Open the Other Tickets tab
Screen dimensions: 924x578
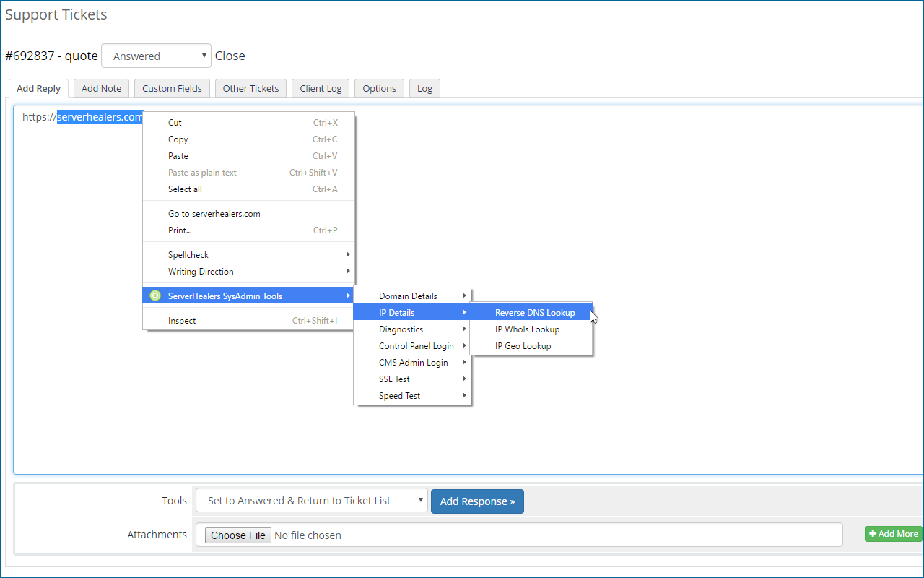250,88
